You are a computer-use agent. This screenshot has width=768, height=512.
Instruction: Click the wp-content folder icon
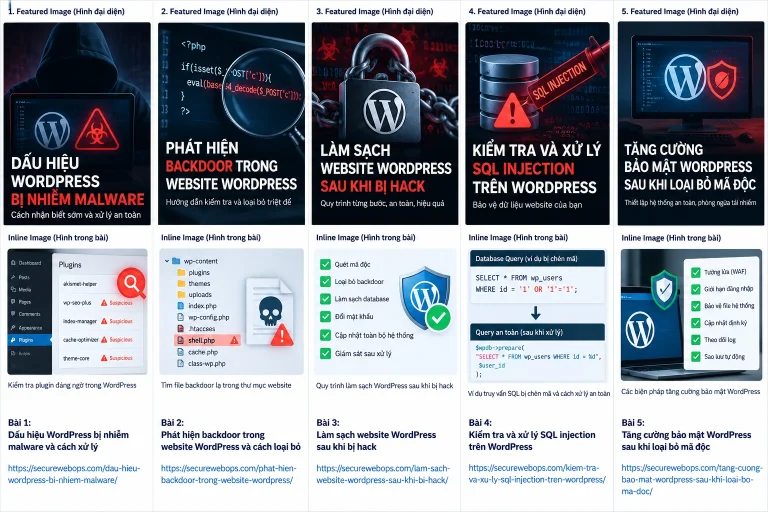coord(176,261)
